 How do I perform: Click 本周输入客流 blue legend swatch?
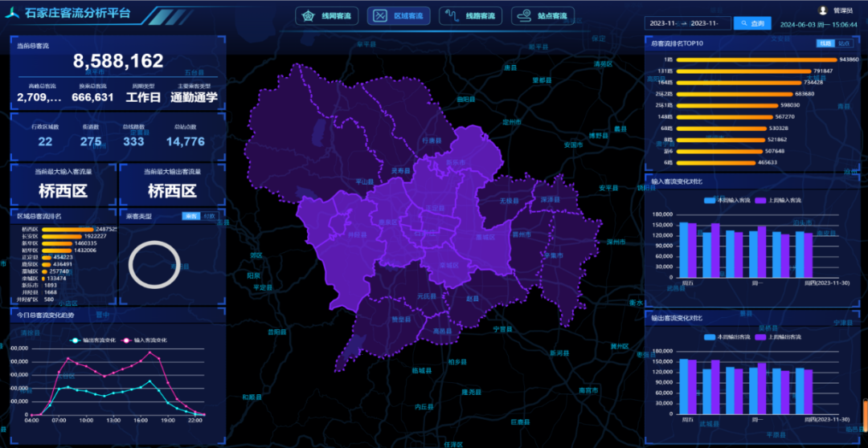pyautogui.click(x=710, y=201)
